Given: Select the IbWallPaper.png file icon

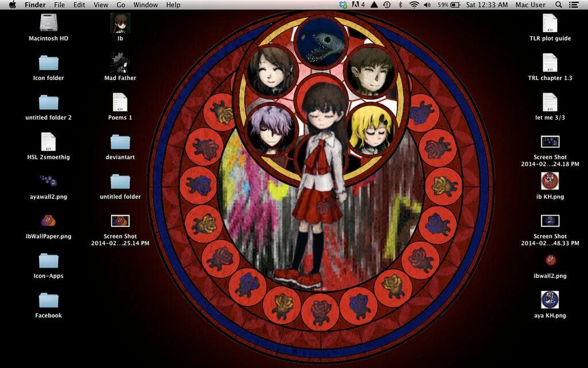Looking at the screenshot, I should tap(48, 220).
